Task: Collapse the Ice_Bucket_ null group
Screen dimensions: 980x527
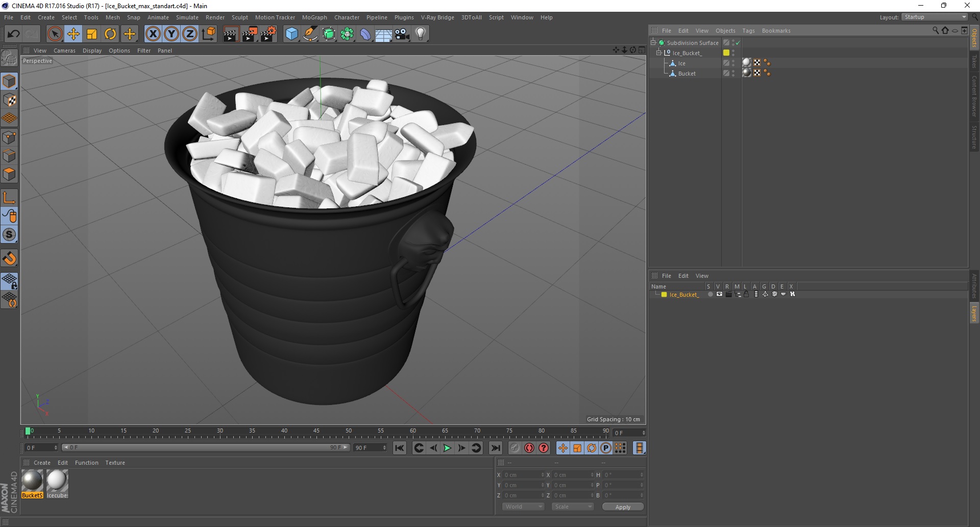Action: pos(659,53)
